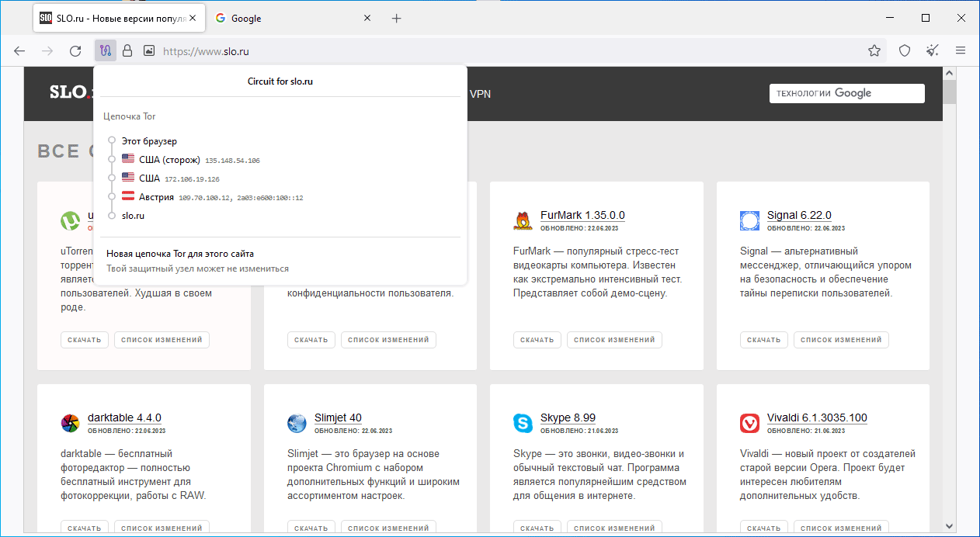The width and height of the screenshot is (980, 537).
Task: Click the Austria flag in the circuit
Action: pyautogui.click(x=128, y=197)
